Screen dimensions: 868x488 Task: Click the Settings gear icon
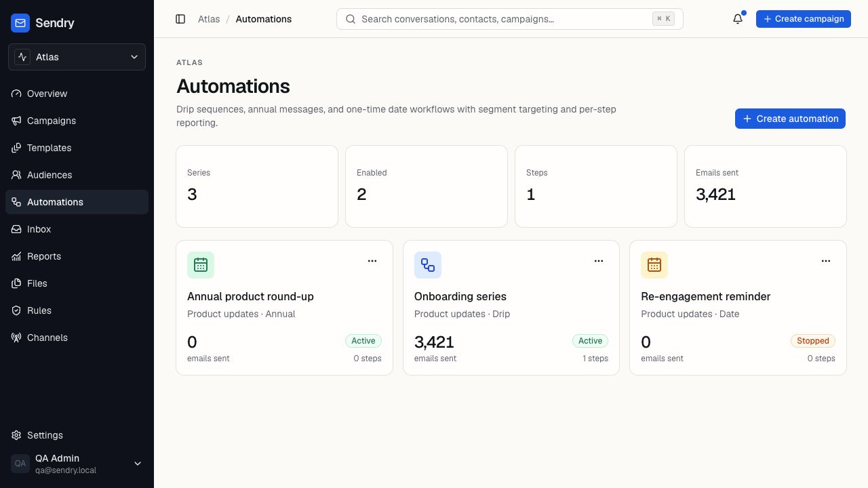[x=16, y=435]
